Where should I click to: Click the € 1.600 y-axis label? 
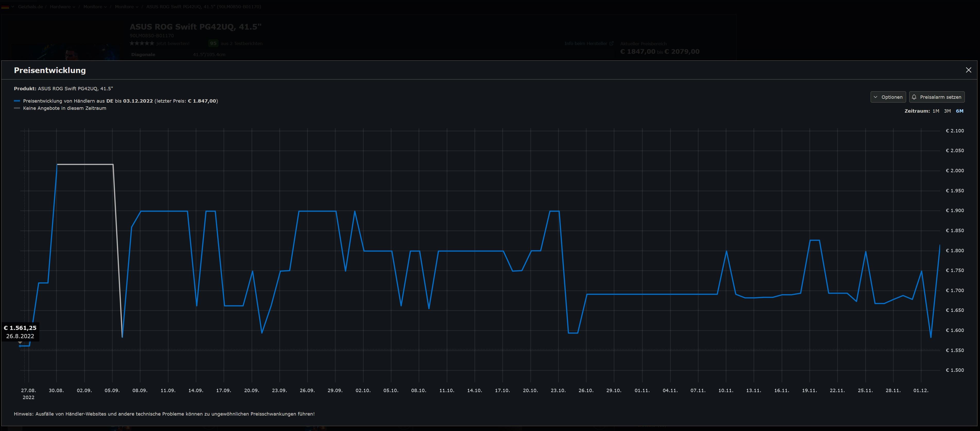[x=955, y=331]
